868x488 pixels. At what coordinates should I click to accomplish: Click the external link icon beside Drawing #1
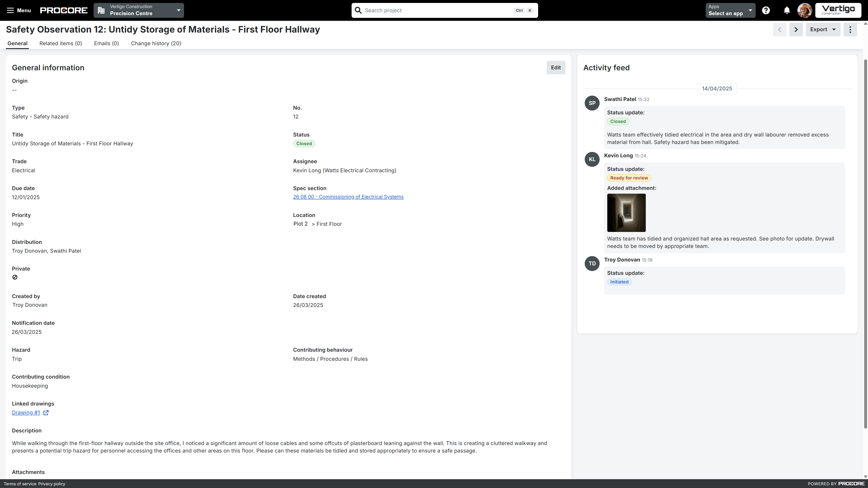coord(46,412)
